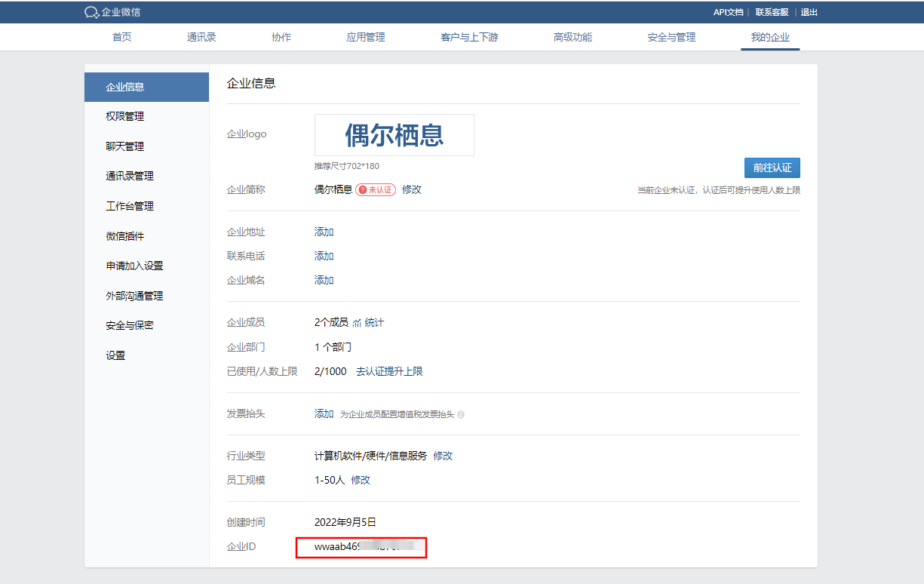Click the 前往认证 button
The width and height of the screenshot is (924, 584).
pyautogui.click(x=772, y=168)
